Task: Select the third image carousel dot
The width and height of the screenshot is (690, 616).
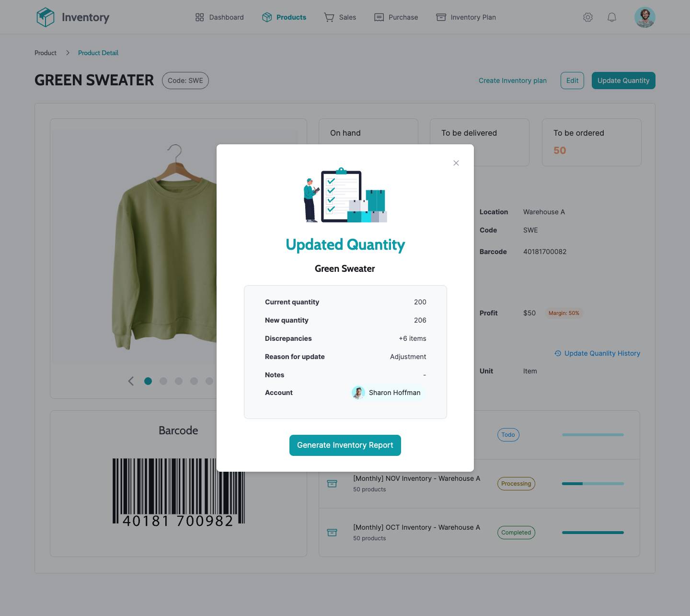Action: (179, 381)
